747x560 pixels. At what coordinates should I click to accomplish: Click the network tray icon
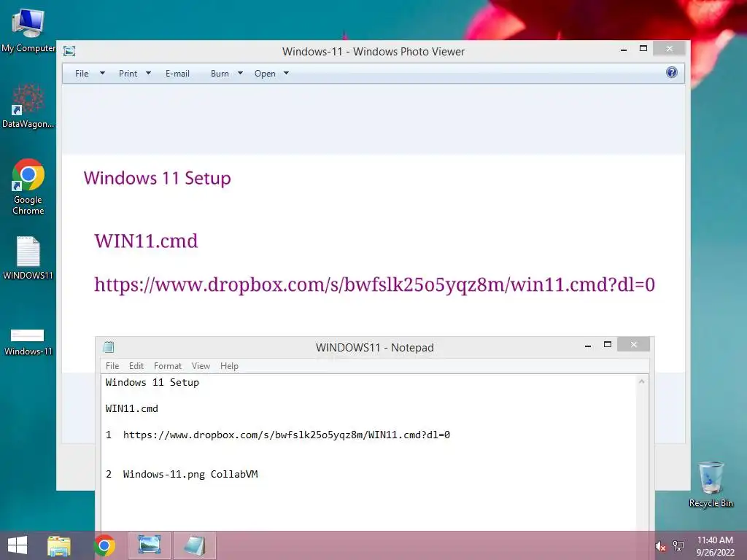(x=678, y=545)
